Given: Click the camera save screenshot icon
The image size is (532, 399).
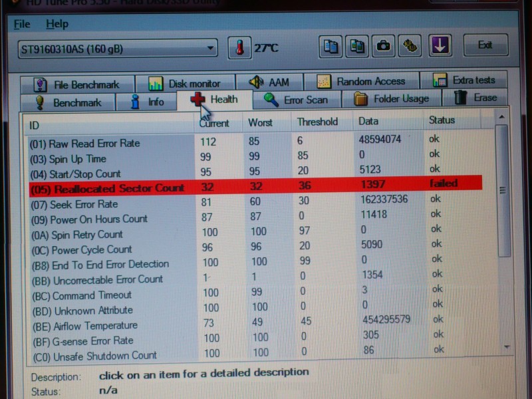Looking at the screenshot, I should tap(384, 45).
